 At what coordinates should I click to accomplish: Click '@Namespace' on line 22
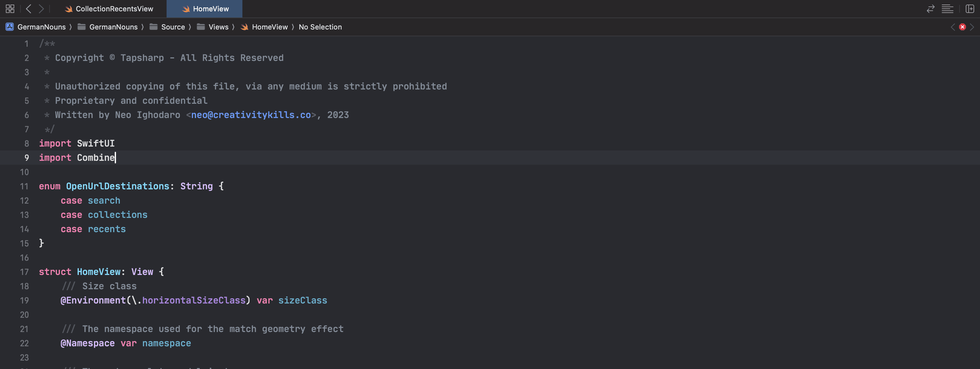pyautogui.click(x=87, y=343)
